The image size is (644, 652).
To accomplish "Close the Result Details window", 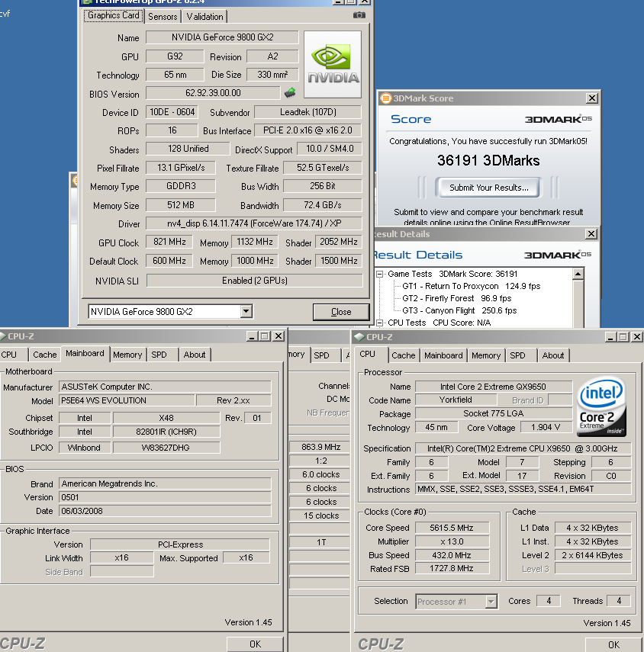I will 591,233.
